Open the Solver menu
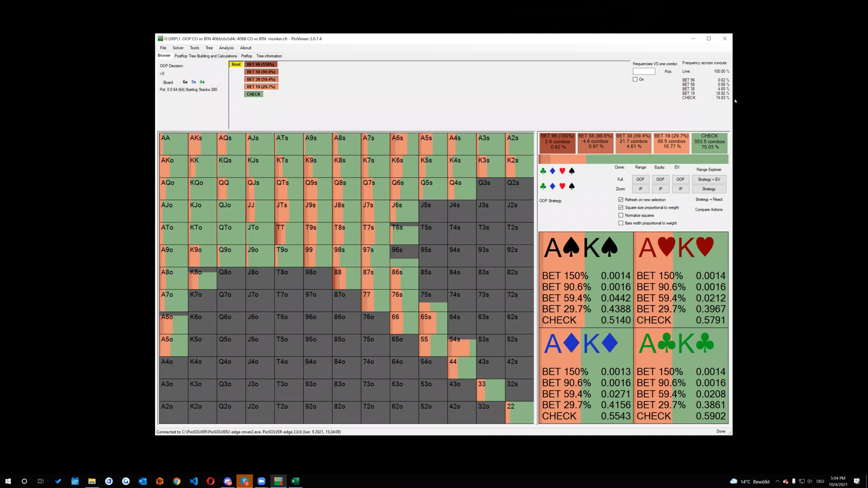 [178, 48]
